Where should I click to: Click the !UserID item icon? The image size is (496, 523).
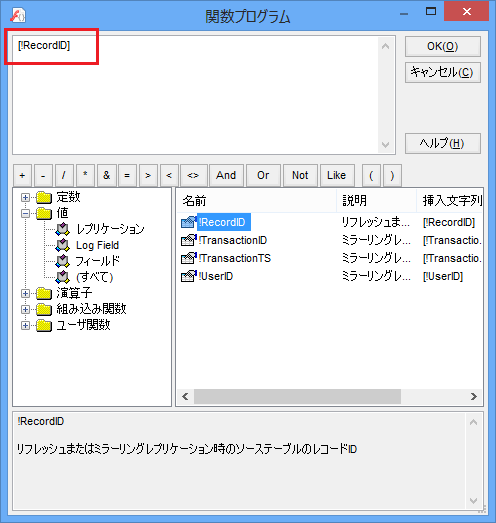click(188, 276)
